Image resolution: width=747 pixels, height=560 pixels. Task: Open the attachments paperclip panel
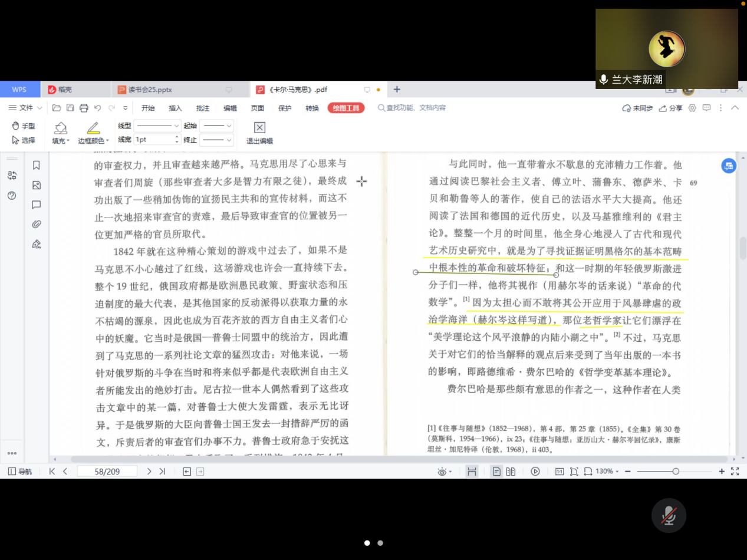[37, 224]
